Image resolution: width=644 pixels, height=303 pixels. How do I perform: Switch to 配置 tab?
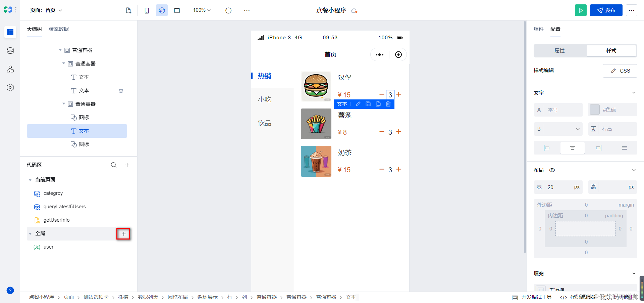tap(555, 29)
